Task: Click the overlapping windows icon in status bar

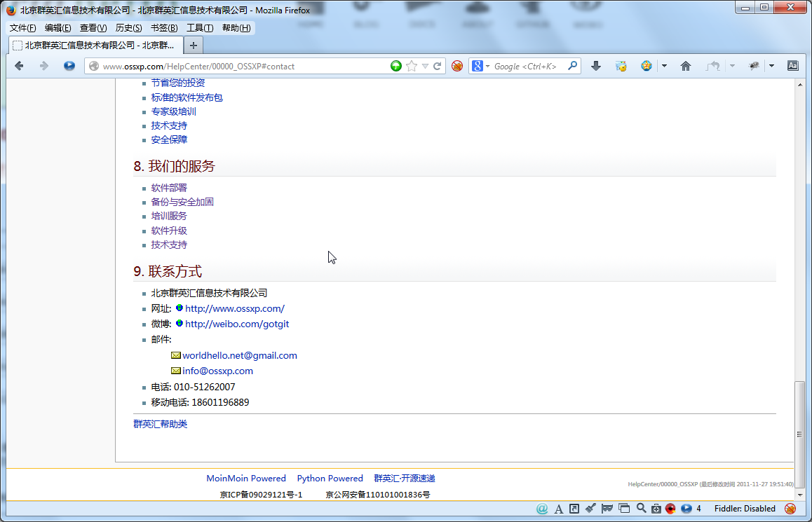Action: [x=624, y=509]
